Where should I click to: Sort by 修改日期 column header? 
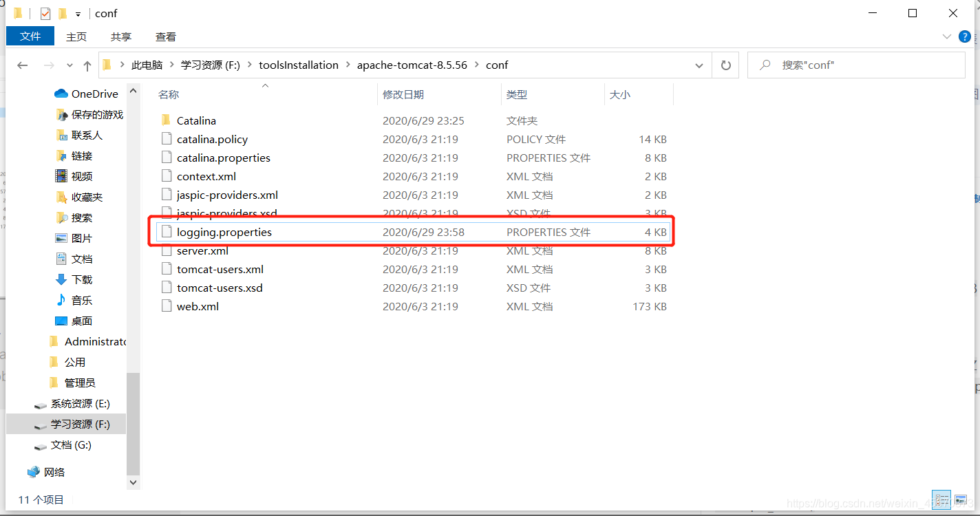coord(403,94)
